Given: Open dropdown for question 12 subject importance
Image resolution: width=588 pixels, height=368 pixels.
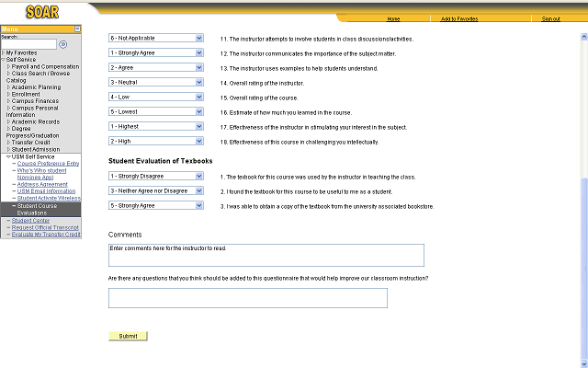Looking at the screenshot, I should pyautogui.click(x=156, y=53).
